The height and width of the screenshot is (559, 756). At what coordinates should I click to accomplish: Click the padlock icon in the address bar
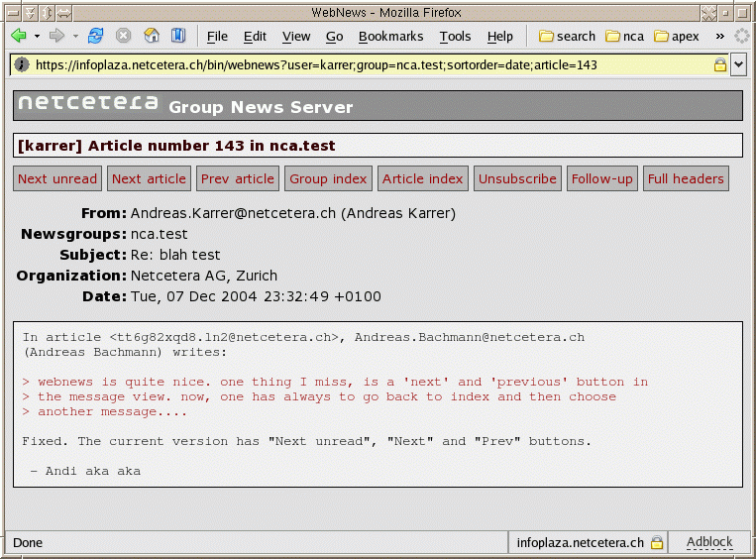pos(720,64)
